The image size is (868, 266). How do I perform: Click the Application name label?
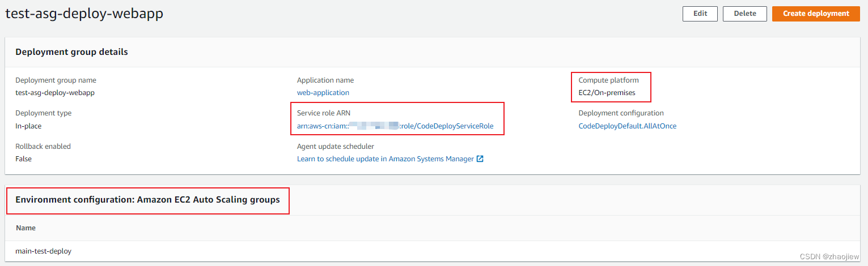pos(325,80)
